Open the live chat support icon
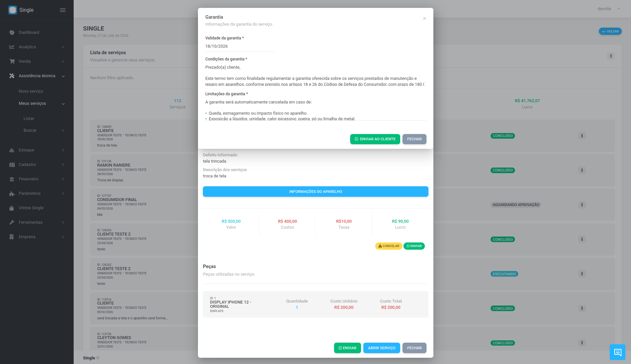 click(617, 352)
